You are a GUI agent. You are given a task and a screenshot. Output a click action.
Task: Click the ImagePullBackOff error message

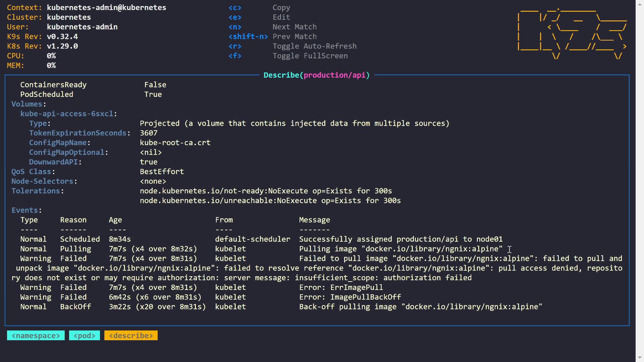point(350,297)
